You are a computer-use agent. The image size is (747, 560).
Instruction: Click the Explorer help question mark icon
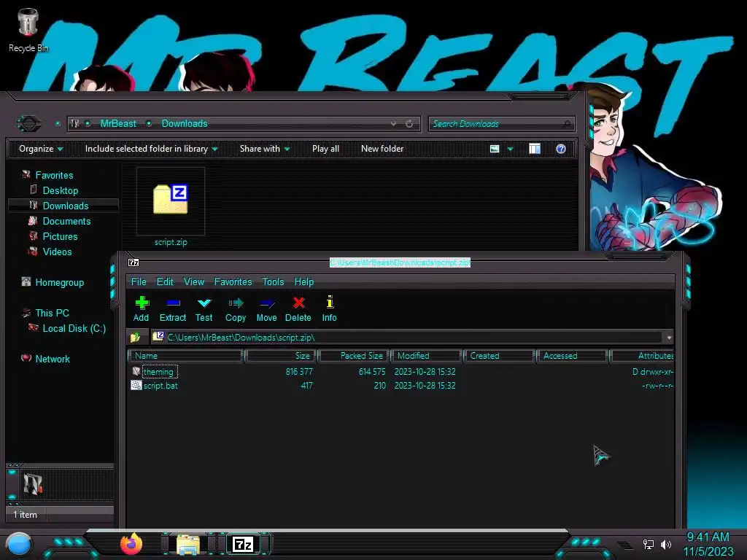561,149
